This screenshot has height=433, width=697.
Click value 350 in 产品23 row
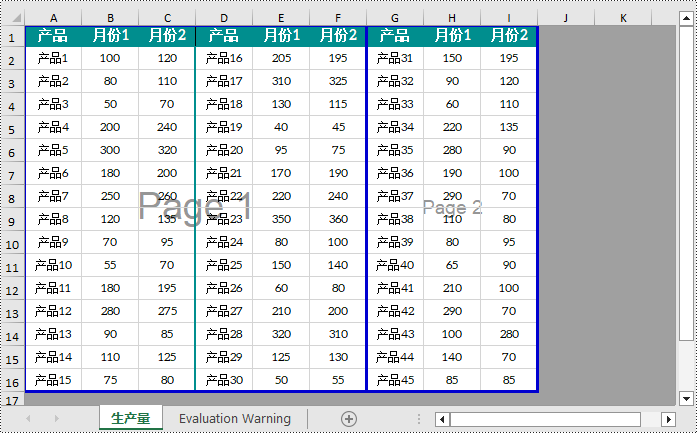tap(281, 219)
